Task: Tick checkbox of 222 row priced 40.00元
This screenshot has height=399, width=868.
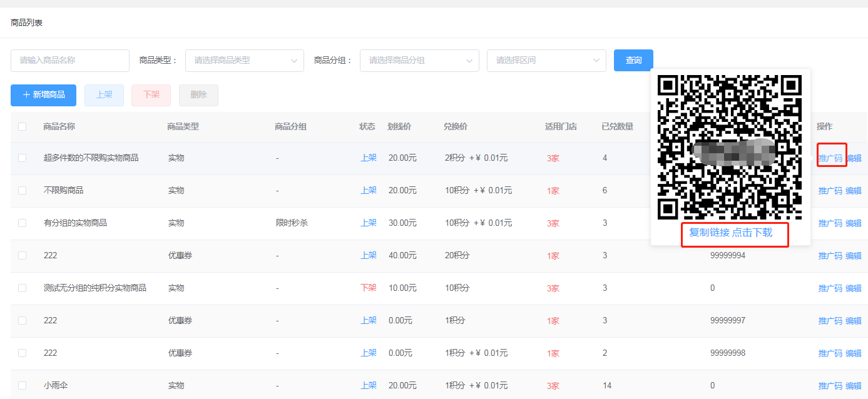Action: pos(23,255)
